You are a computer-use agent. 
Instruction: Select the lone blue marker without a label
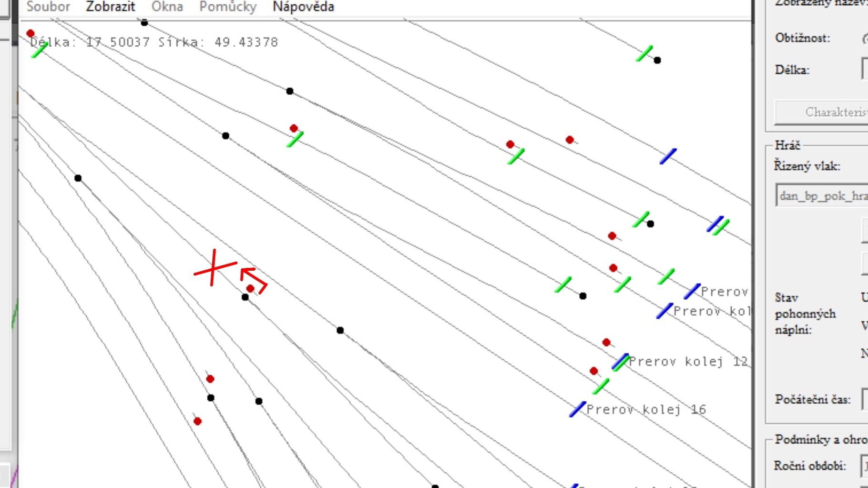[x=668, y=156]
